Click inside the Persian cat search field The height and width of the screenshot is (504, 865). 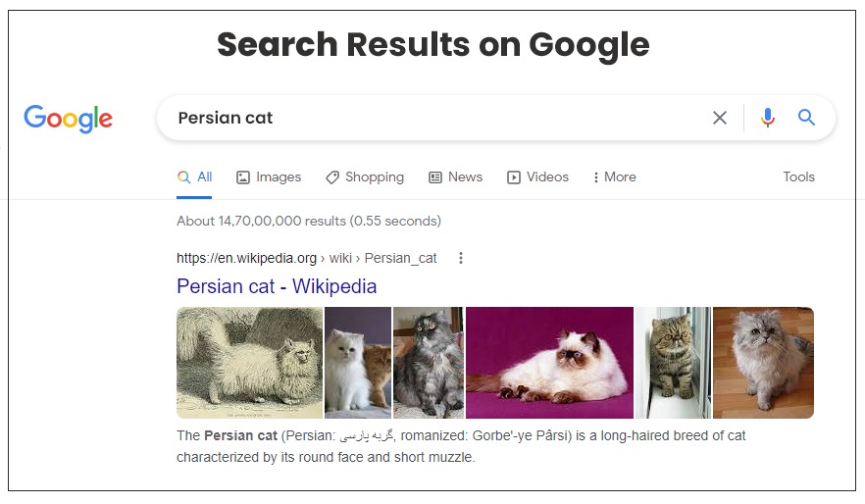point(435,118)
